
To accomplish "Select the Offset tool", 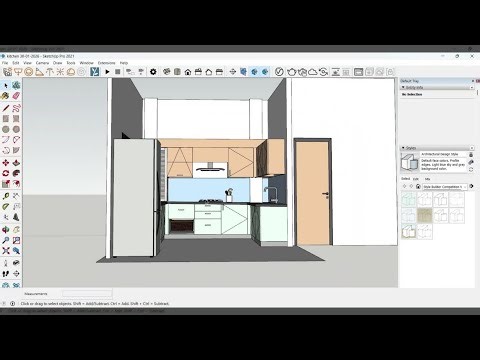I will [x=16, y=184].
